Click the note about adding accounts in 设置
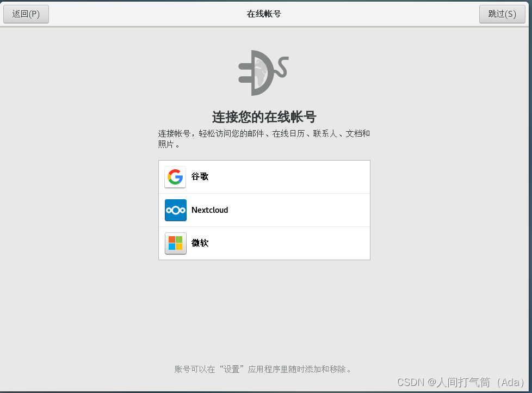532x393 pixels. click(263, 369)
